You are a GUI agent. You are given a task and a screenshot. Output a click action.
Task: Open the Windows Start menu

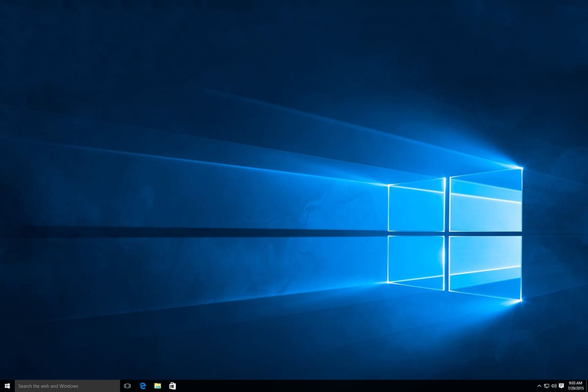(x=7, y=386)
